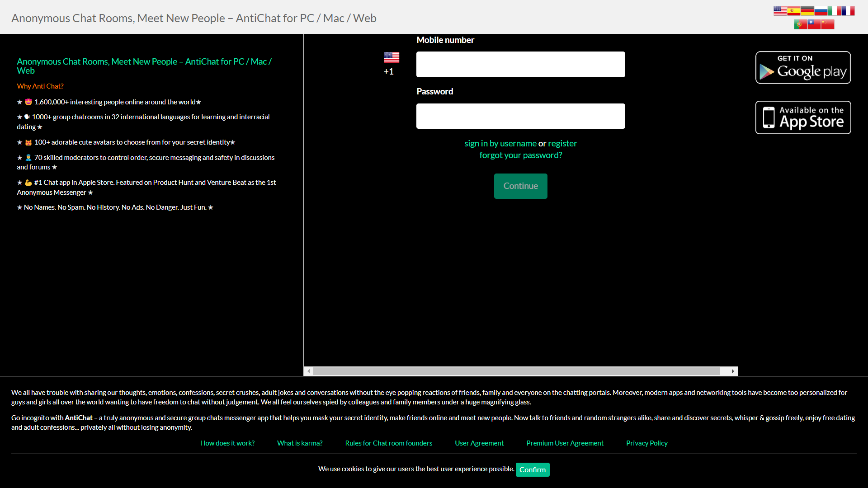Click the User Agreement link
The width and height of the screenshot is (868, 488).
tap(479, 443)
